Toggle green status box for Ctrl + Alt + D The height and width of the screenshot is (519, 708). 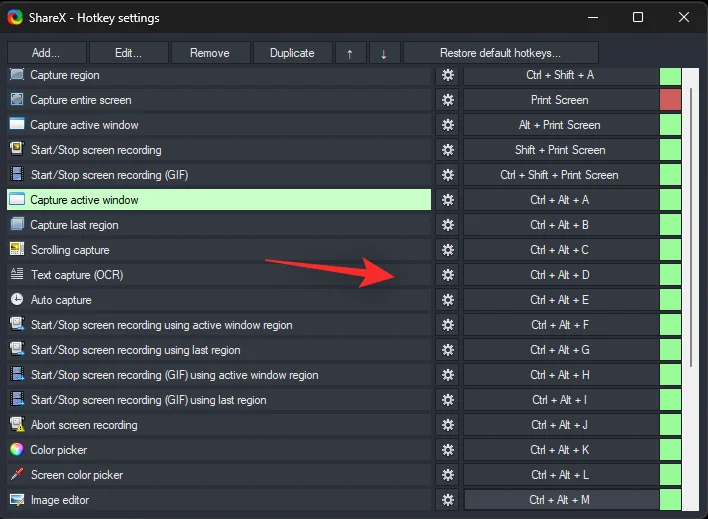tap(670, 275)
